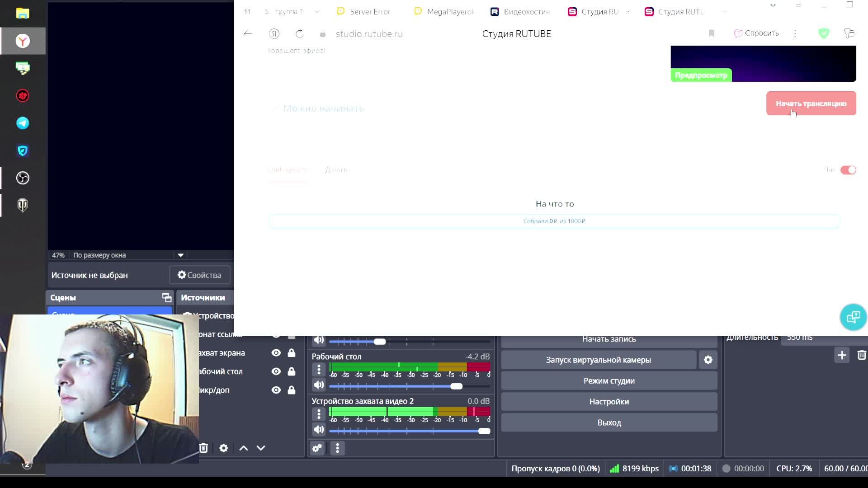Mute the Рабочий стол audio channel
This screenshot has height=488, width=868.
tap(319, 385)
